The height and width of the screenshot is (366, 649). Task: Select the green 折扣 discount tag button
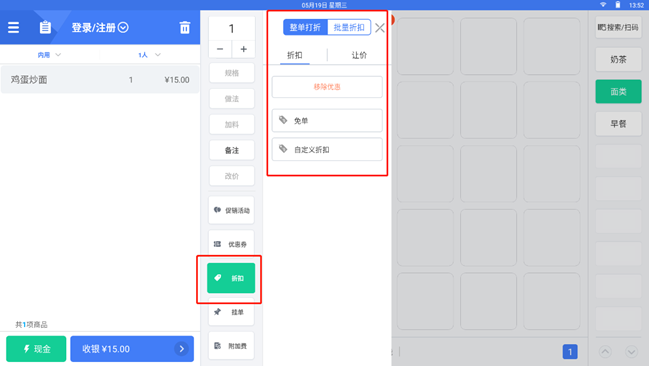231,278
